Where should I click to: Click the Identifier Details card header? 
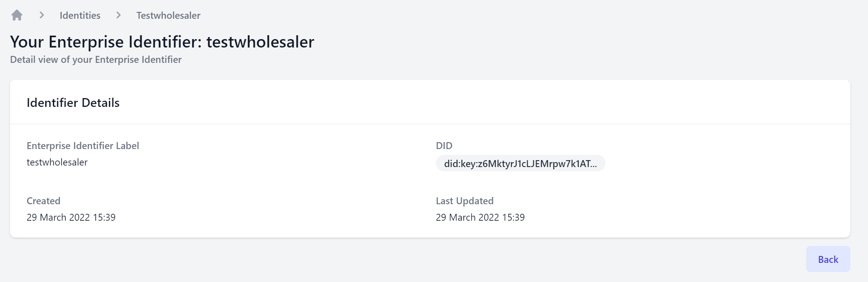click(73, 102)
